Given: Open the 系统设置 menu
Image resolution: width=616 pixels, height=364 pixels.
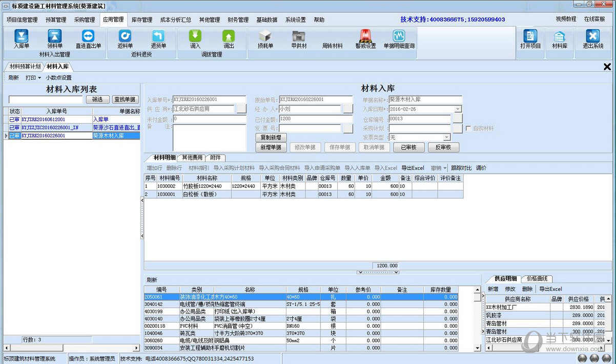Looking at the screenshot, I should point(295,19).
